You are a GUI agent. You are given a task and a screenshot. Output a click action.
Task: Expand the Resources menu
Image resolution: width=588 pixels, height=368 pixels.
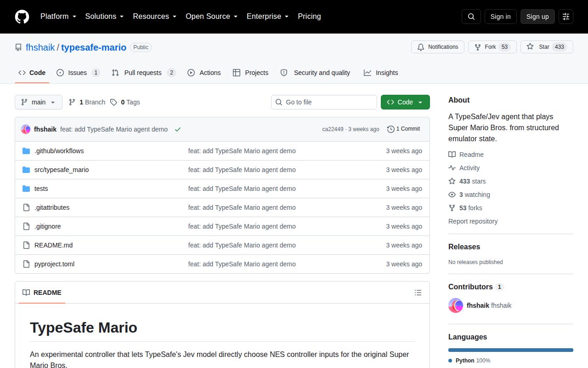coord(155,17)
